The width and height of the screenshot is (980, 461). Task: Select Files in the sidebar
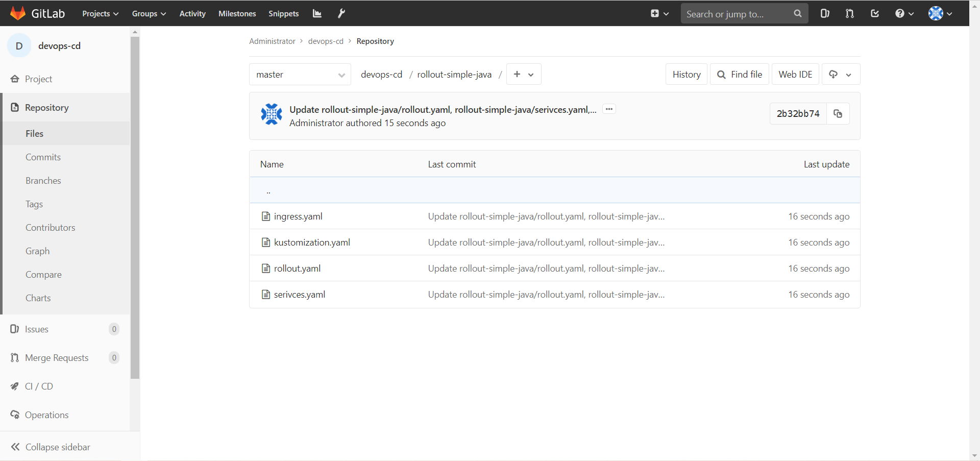tap(35, 134)
